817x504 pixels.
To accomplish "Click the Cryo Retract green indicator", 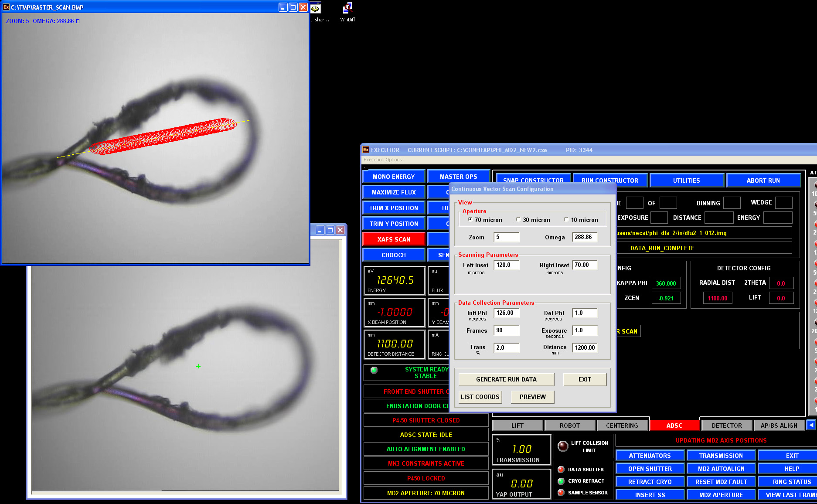I will coord(561,481).
